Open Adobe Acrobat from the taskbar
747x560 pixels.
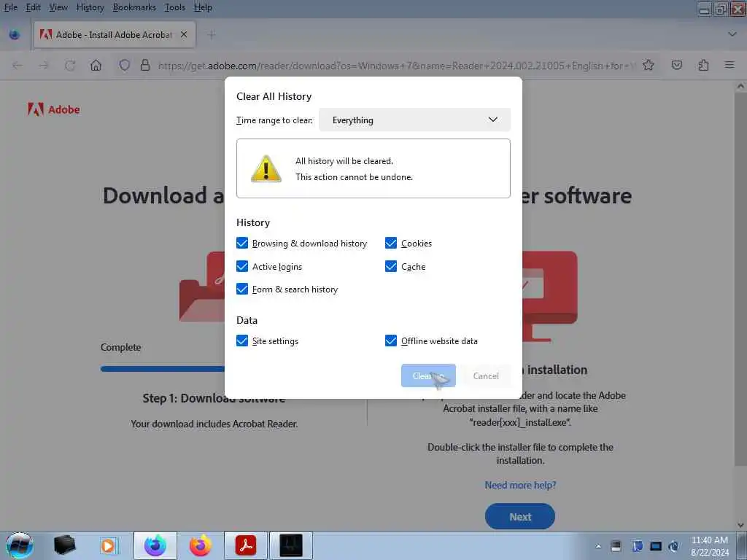point(246,545)
